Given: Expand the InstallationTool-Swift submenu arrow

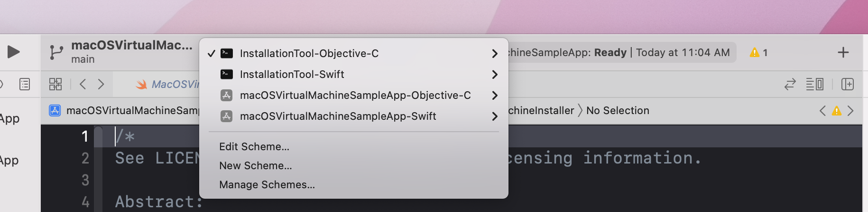Looking at the screenshot, I should click(495, 75).
